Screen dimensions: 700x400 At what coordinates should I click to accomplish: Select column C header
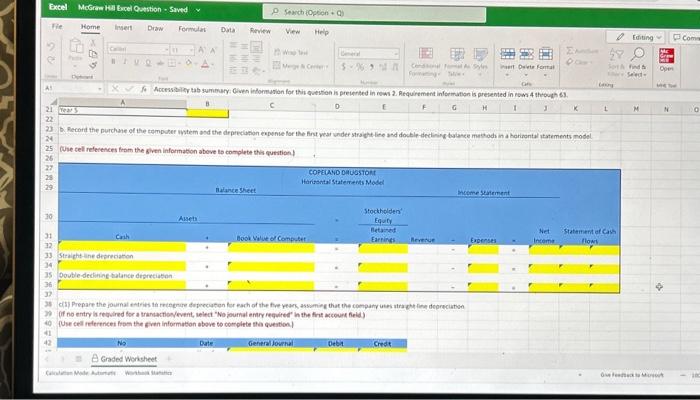click(x=272, y=105)
